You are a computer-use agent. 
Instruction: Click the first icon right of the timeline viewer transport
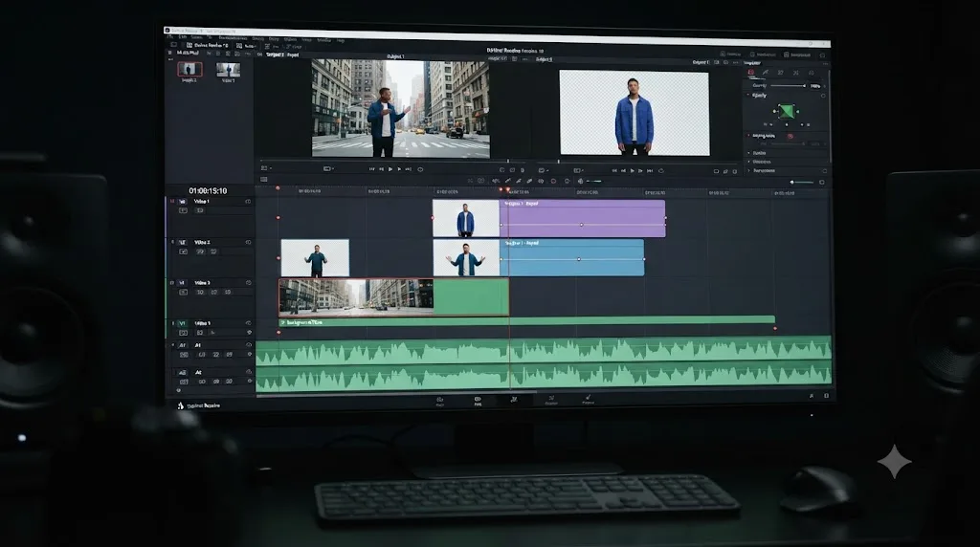(716, 171)
